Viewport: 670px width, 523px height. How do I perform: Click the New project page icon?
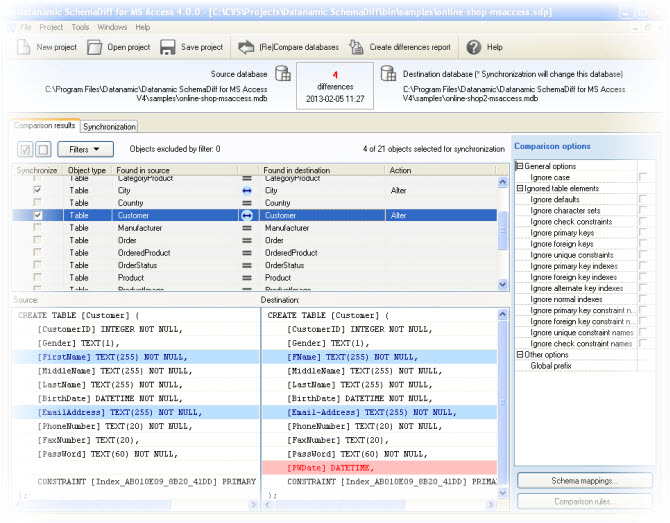23,47
